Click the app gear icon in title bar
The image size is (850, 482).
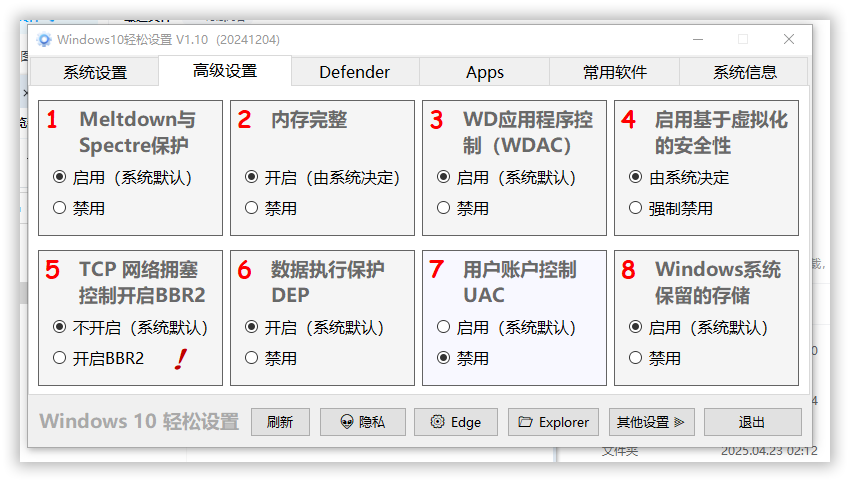[x=44, y=40]
